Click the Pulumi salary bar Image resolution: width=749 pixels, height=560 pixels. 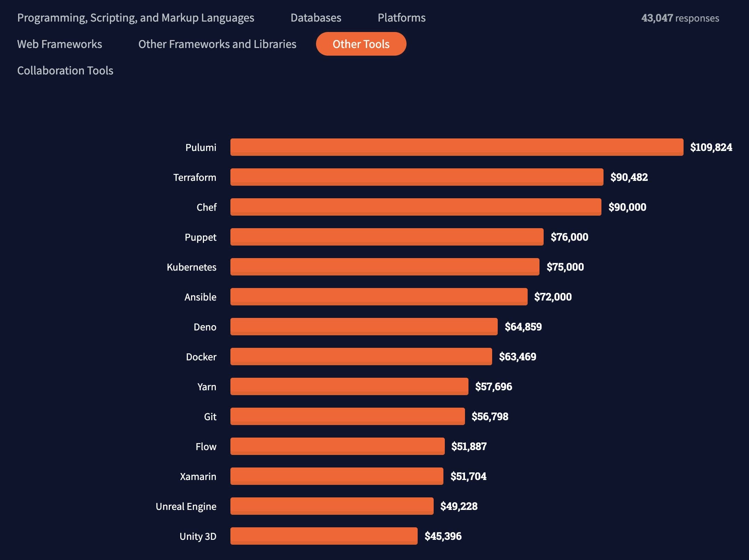(x=457, y=147)
